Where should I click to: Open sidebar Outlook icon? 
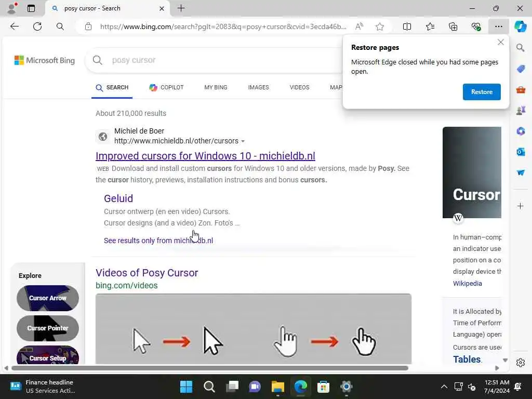tap(521, 152)
